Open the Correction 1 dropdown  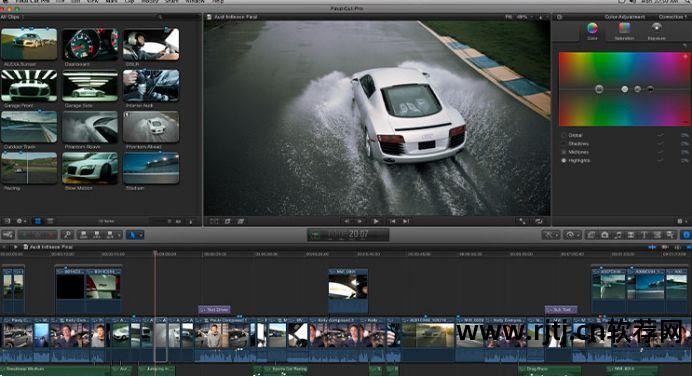tap(673, 17)
